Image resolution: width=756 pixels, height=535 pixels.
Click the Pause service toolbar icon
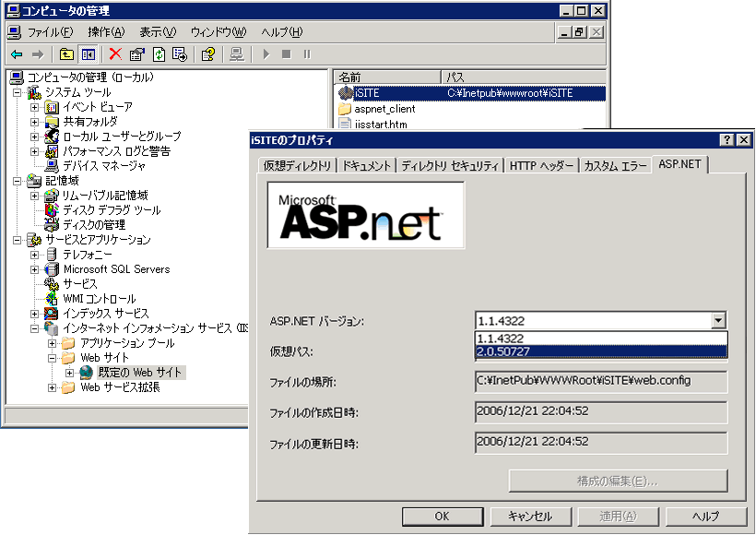coord(307,54)
